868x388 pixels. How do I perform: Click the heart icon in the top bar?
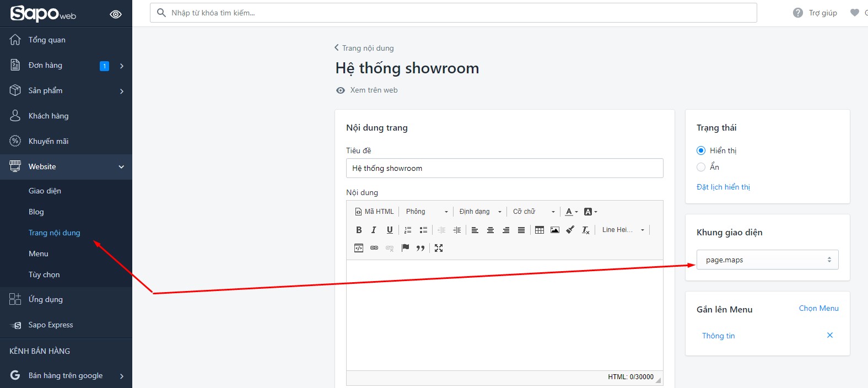click(854, 13)
